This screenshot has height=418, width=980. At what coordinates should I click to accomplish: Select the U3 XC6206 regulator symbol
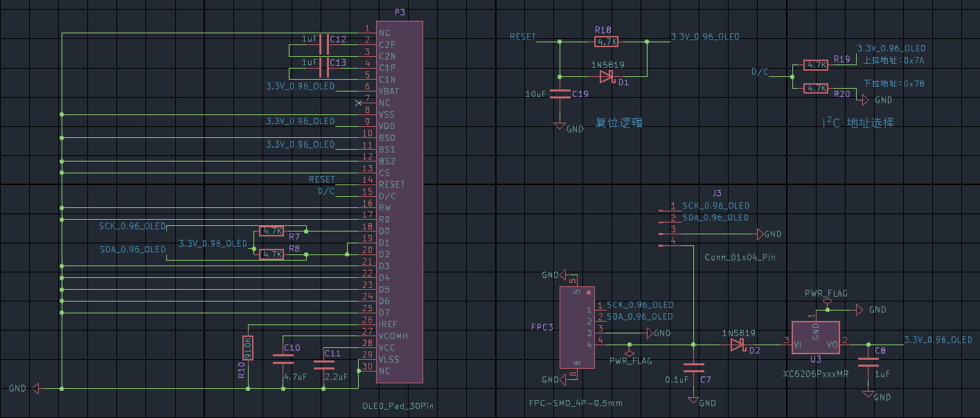[x=815, y=338]
